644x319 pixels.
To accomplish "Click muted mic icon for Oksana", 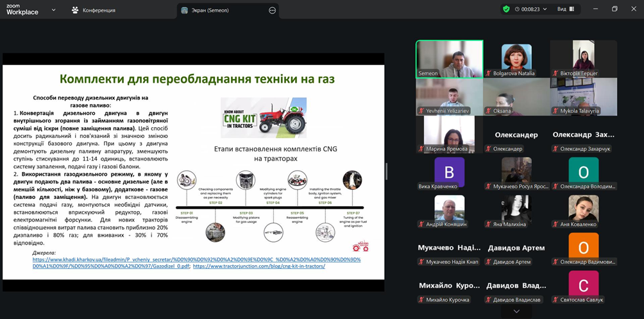I will [489, 111].
